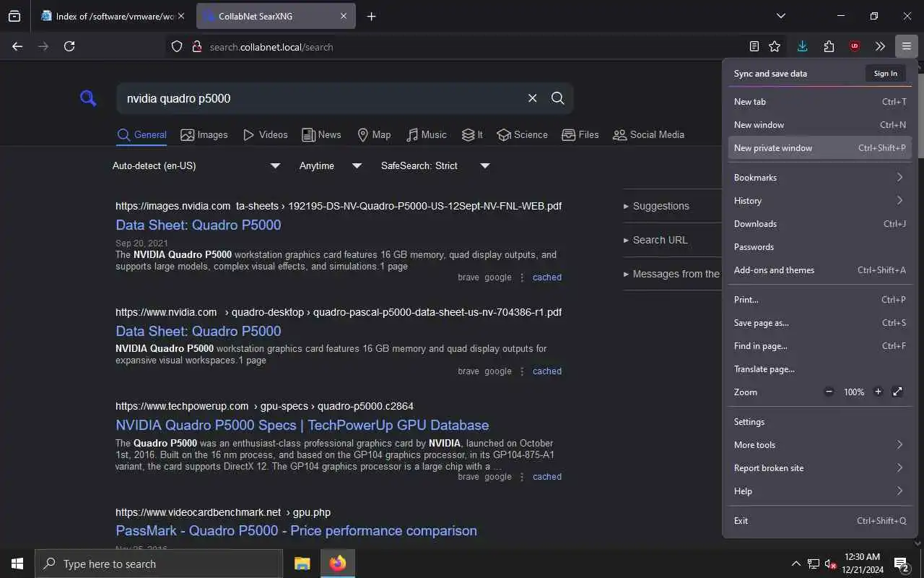Open the notification center icon
The height and width of the screenshot is (578, 924).
(x=901, y=564)
